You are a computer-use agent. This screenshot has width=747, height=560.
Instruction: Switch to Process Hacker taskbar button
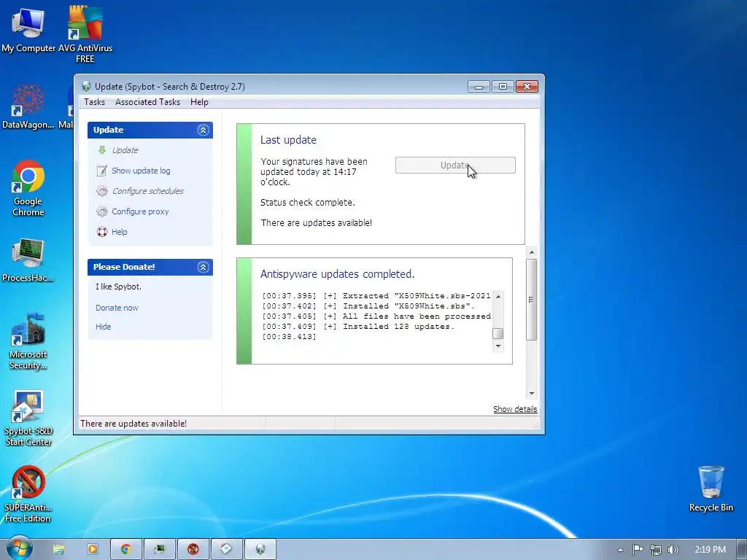[160, 550]
